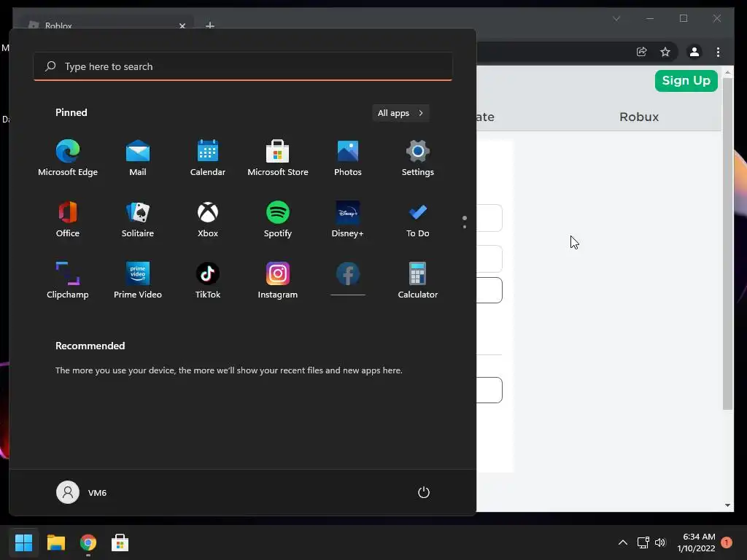This screenshot has width=747, height=560.
Task: Bookmark this page with the star icon
Action: (665, 52)
